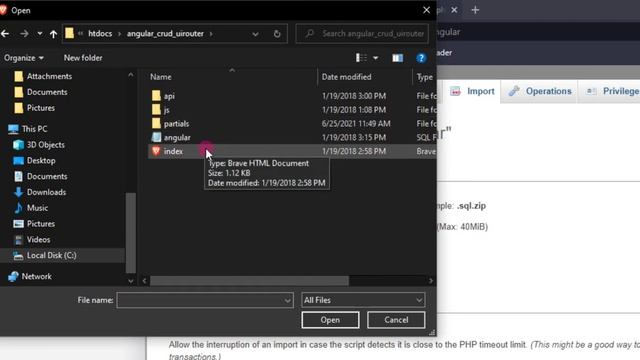Viewport: 640px width, 360px height.
Task: Sort by Date modified column header
Action: tap(347, 77)
